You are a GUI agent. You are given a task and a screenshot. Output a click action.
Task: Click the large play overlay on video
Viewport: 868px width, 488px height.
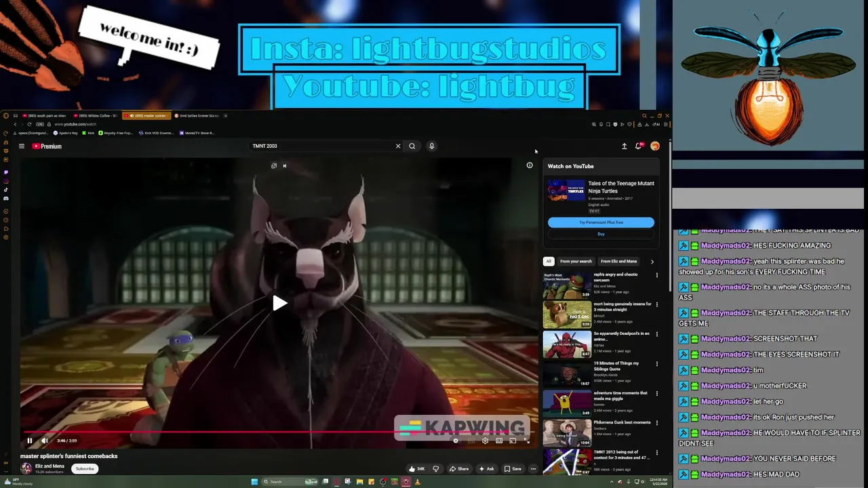coord(279,303)
